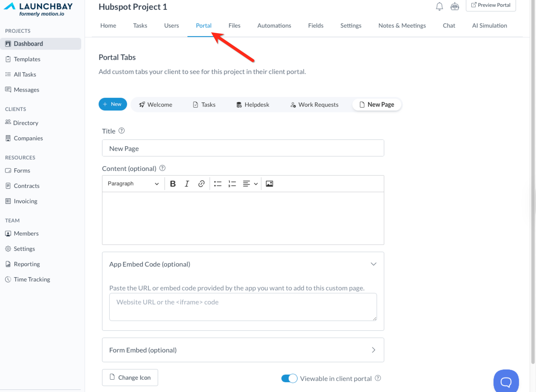Screen dimensions: 536x392
Task: Apply italic formatting in editor toolbar
Action: (x=187, y=184)
